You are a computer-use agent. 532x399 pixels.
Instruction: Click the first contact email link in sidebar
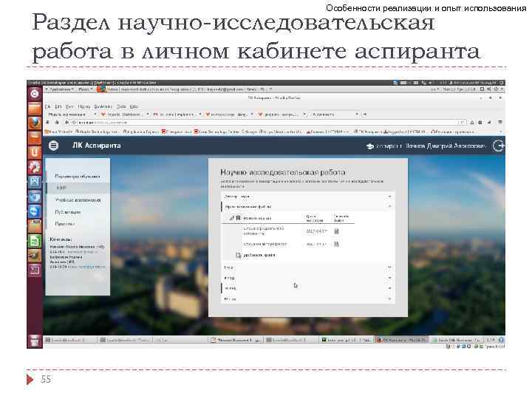[x=82, y=252]
